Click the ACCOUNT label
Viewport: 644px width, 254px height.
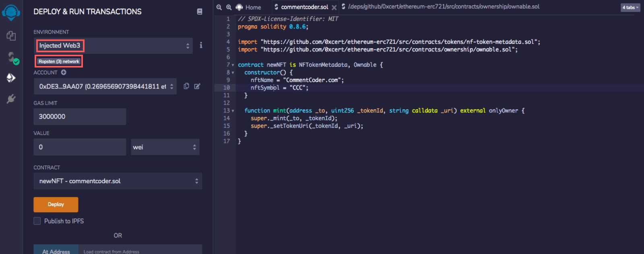click(45, 73)
